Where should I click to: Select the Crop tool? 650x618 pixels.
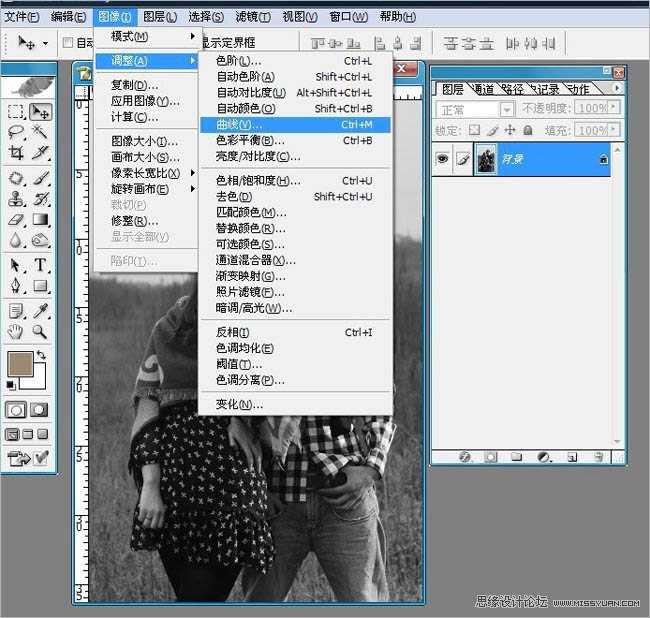click(x=16, y=153)
